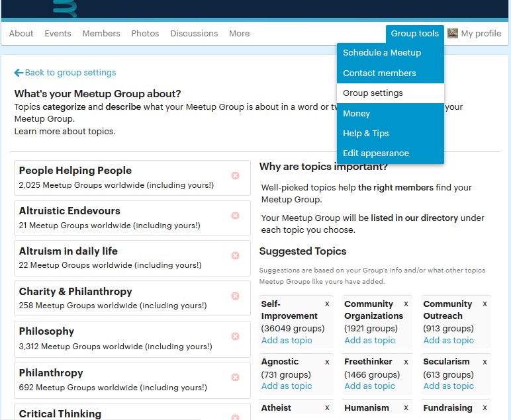Open the Events tab
Viewport: 511px width, 420px height.
[x=58, y=34]
